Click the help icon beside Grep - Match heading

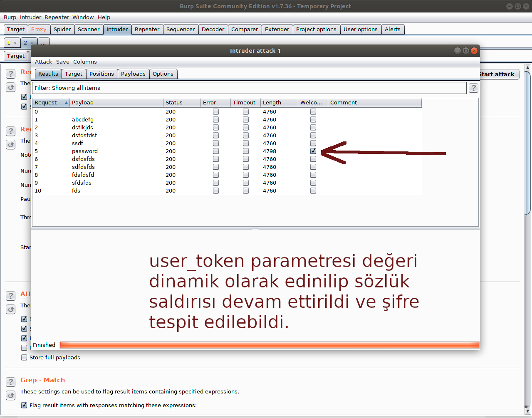coord(11,382)
